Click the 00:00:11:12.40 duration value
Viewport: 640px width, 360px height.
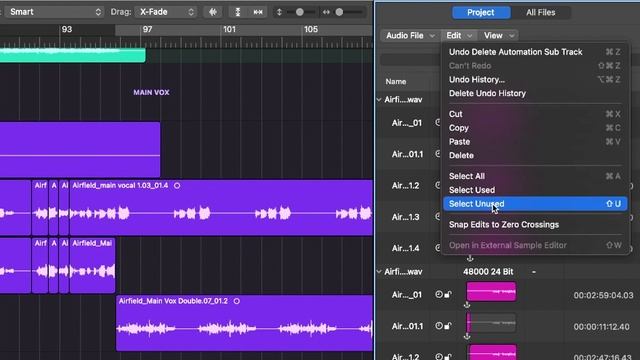click(602, 327)
